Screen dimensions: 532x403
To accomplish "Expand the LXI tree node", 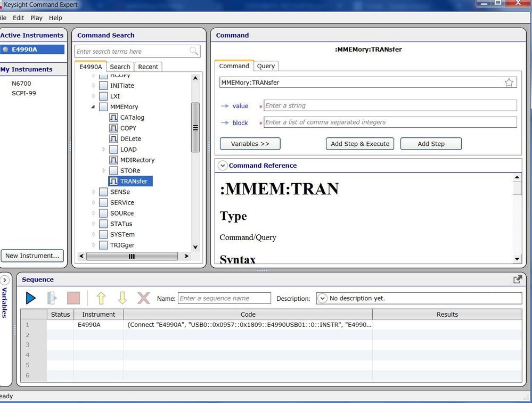I will coord(94,96).
